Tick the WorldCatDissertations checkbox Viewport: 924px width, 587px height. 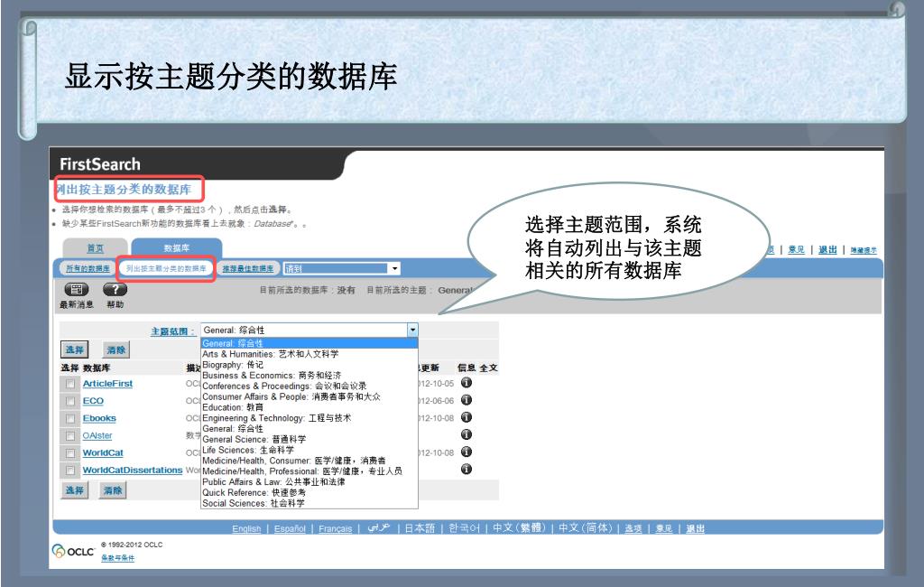pyautogui.click(x=70, y=471)
